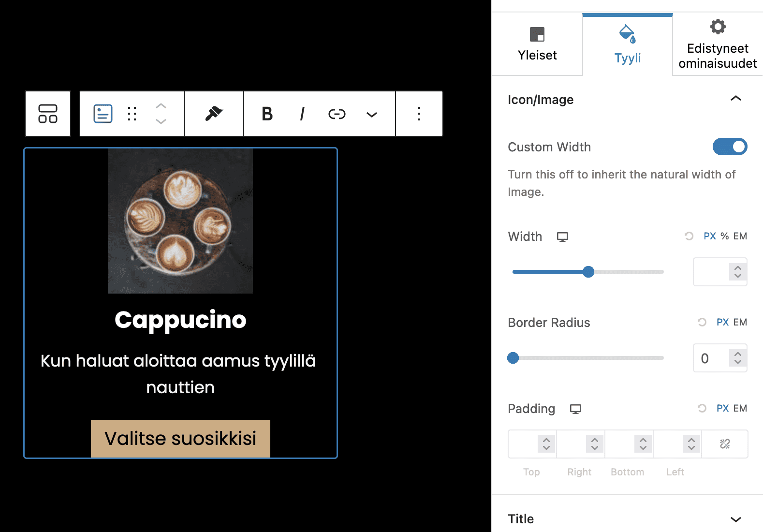Turn off the Custom Width toggle
The image size is (763, 532).
pyautogui.click(x=730, y=147)
